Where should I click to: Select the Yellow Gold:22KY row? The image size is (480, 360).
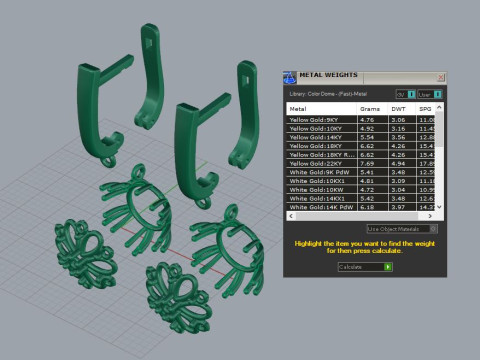coord(361,163)
